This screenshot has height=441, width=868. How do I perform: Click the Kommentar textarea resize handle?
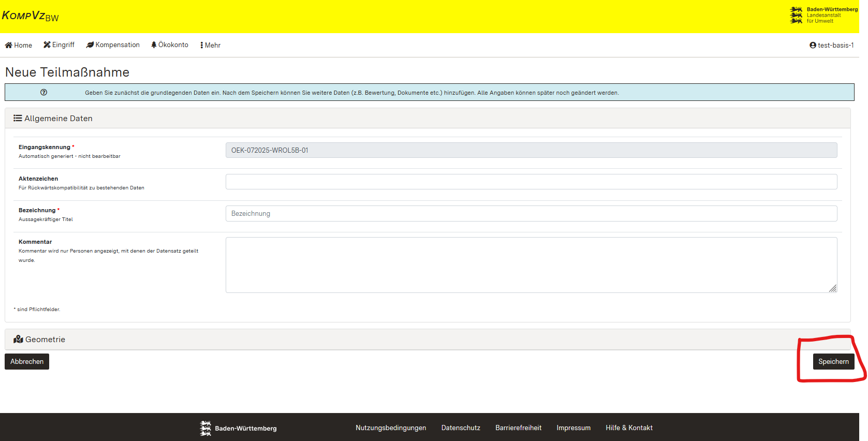pyautogui.click(x=832, y=288)
